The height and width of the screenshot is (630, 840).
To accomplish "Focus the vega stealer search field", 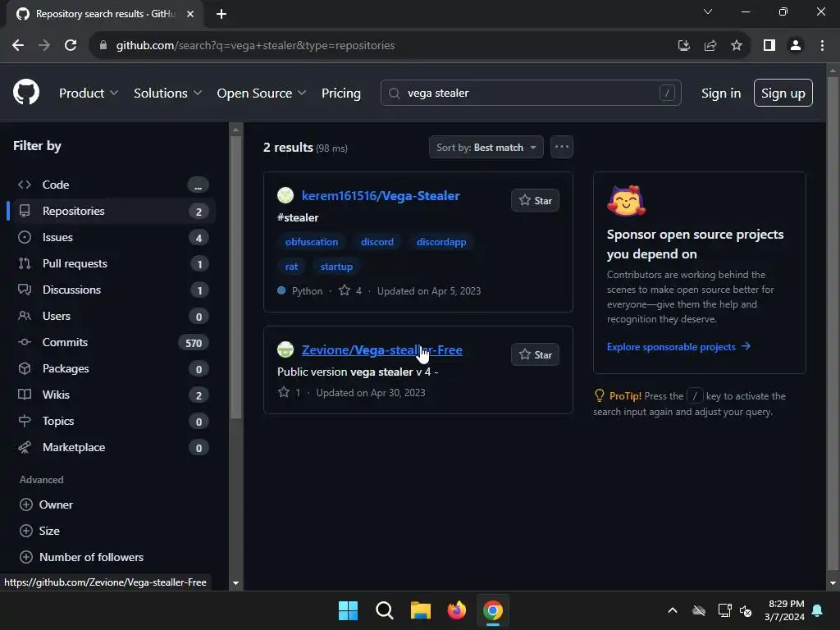I will tap(531, 94).
